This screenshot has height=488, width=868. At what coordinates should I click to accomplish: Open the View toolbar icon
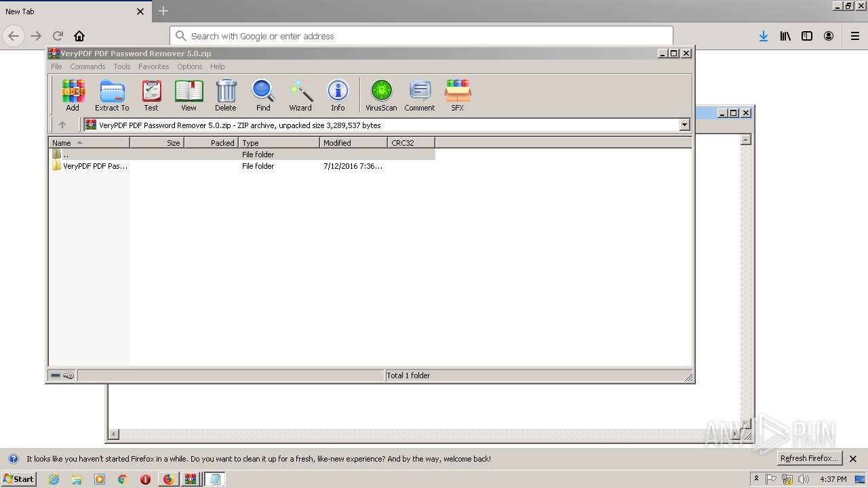point(189,95)
